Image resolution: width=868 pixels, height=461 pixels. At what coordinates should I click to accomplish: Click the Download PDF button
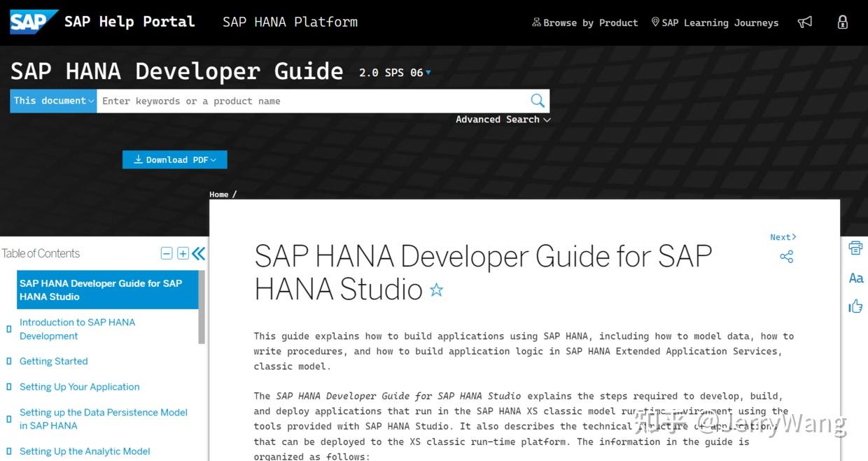click(174, 159)
